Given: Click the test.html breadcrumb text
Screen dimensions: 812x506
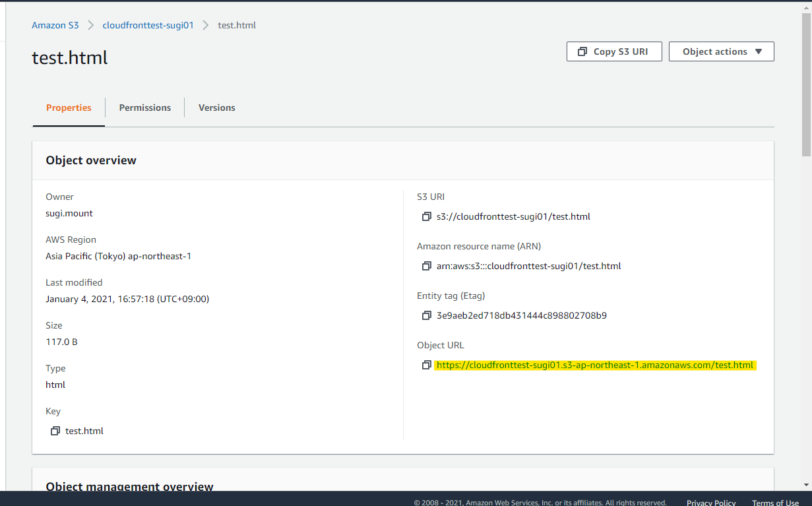Looking at the screenshot, I should [237, 25].
